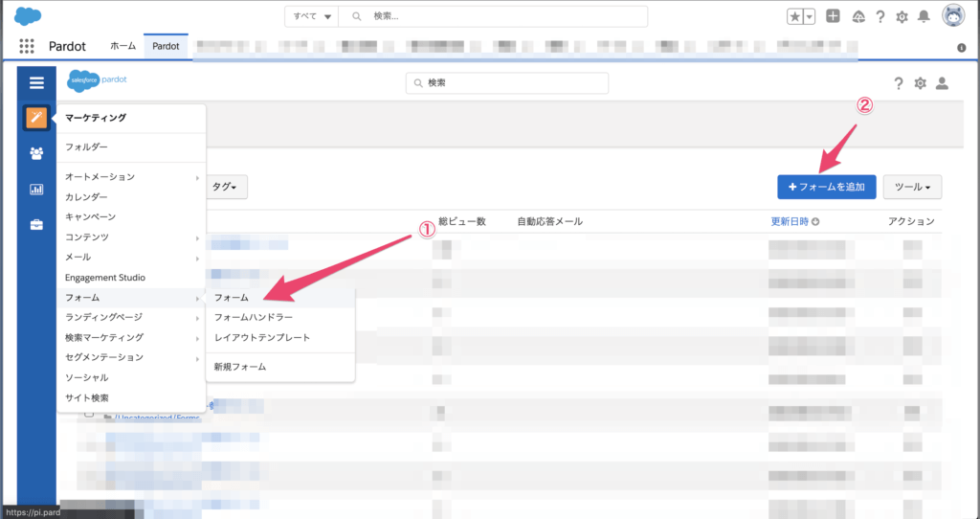Image resolution: width=980 pixels, height=519 pixels.
Task: Open the user avatar profile menu
Action: click(953, 15)
